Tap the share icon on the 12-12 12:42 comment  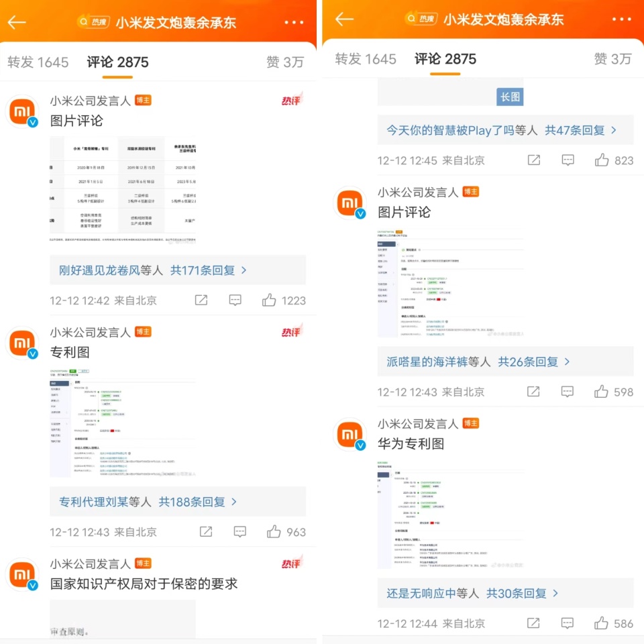point(201,301)
